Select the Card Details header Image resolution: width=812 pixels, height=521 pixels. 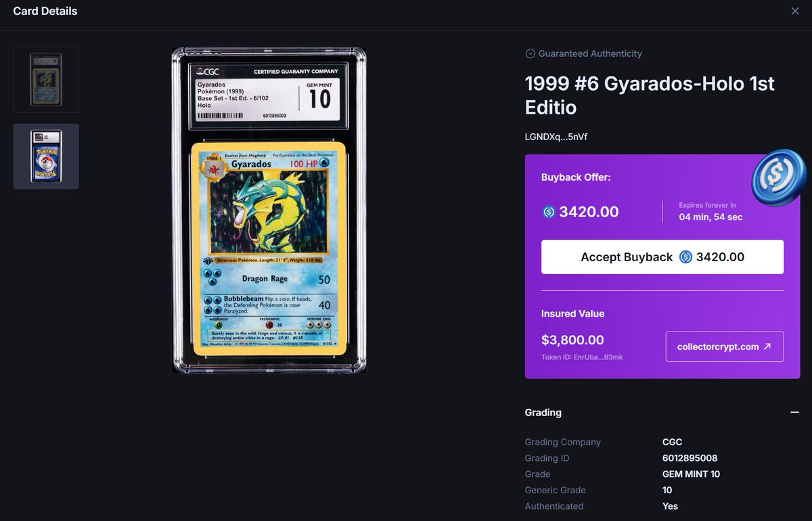click(x=45, y=11)
